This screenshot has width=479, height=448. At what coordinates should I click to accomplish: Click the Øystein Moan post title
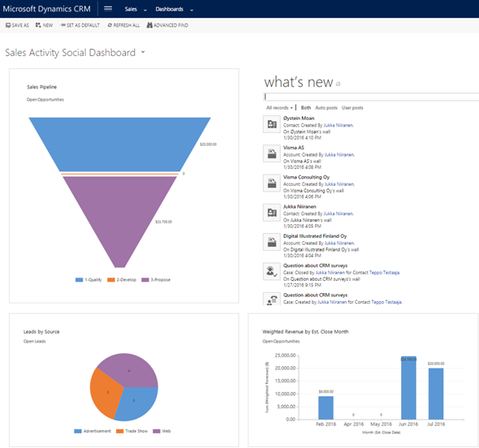pos(299,118)
